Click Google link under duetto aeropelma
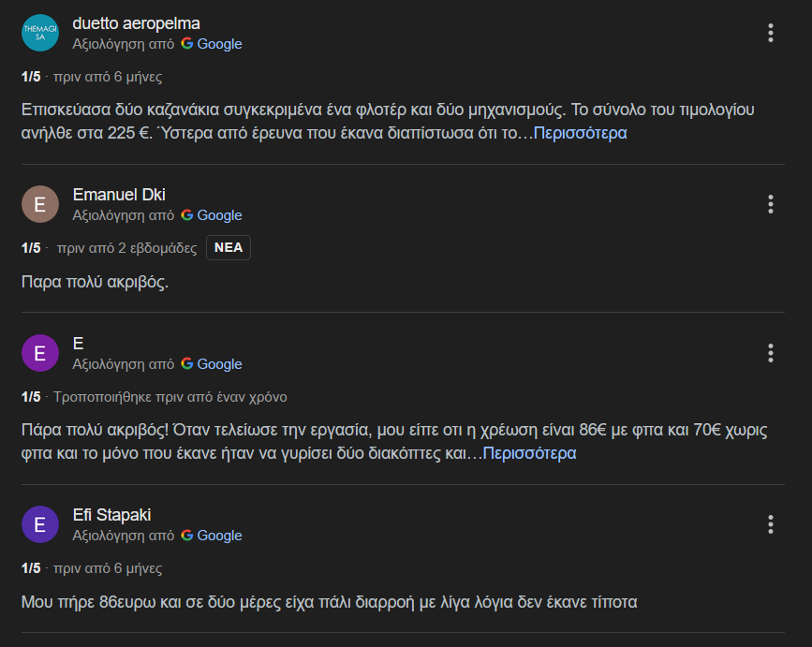 coord(219,44)
